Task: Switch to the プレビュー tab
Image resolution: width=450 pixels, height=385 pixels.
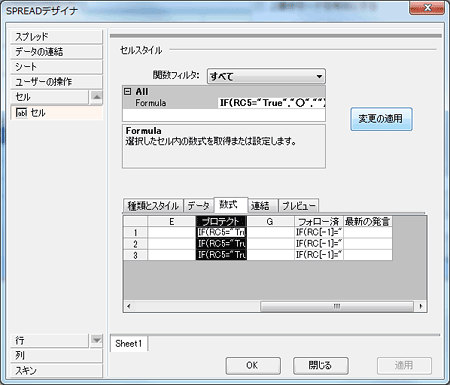Action: (x=298, y=206)
